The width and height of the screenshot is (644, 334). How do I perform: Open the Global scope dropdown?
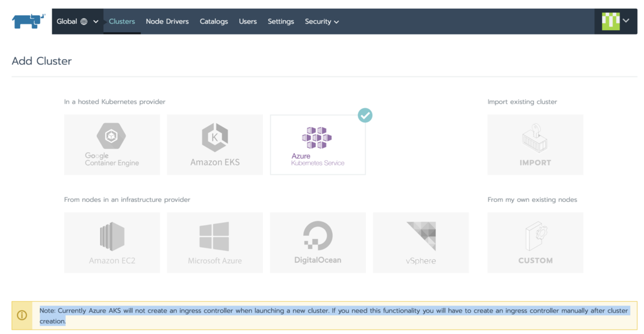tap(77, 21)
